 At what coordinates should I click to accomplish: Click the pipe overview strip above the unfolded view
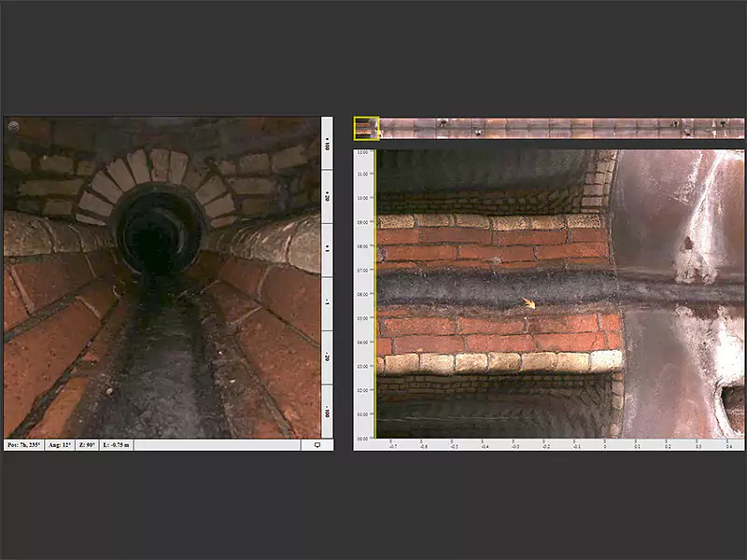(x=549, y=128)
